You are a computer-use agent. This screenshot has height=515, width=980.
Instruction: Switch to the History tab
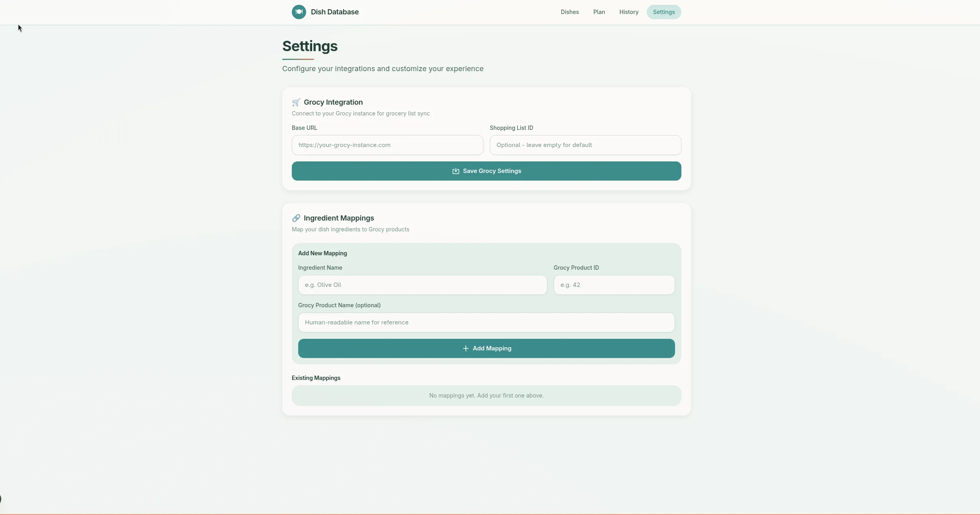pos(628,12)
